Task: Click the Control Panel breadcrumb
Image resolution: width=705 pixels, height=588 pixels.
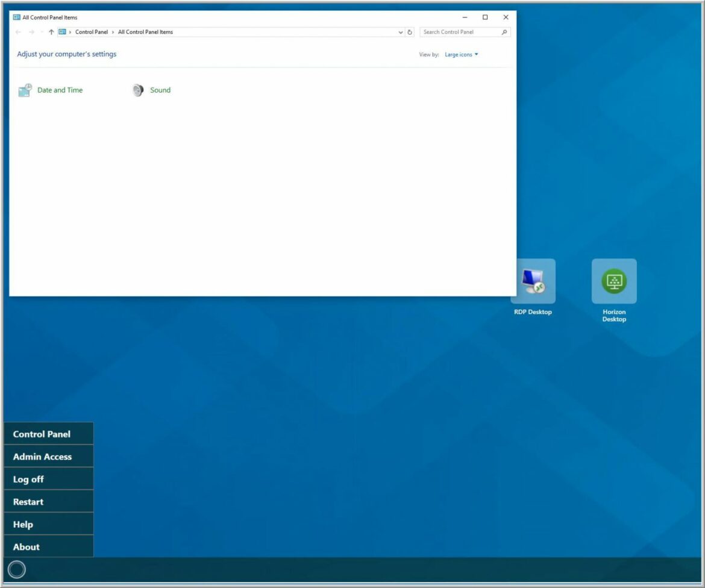Action: (91, 32)
